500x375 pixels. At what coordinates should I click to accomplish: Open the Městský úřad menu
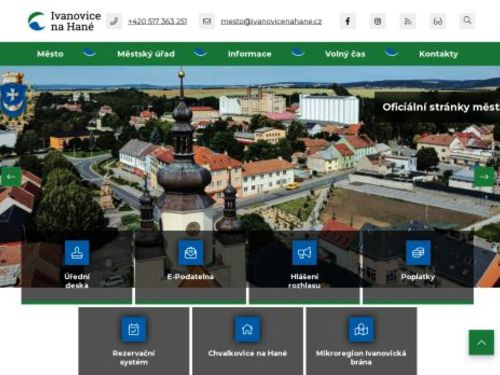146,54
